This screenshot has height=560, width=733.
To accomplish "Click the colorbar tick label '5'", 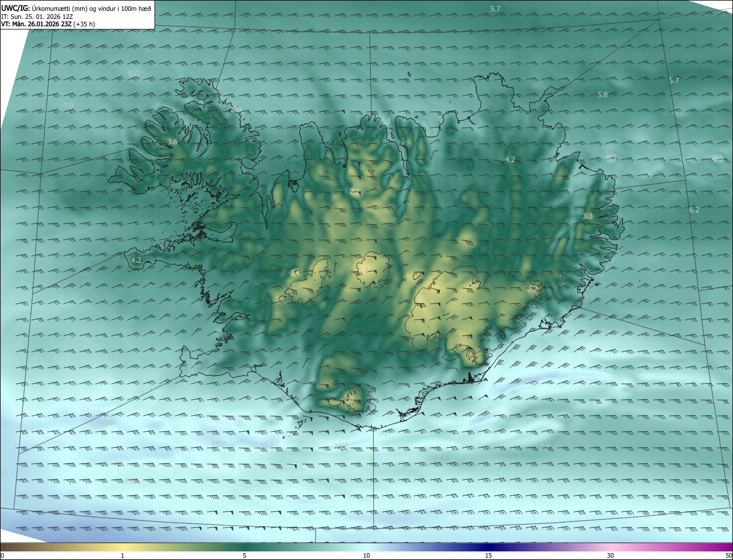I will pos(245,555).
